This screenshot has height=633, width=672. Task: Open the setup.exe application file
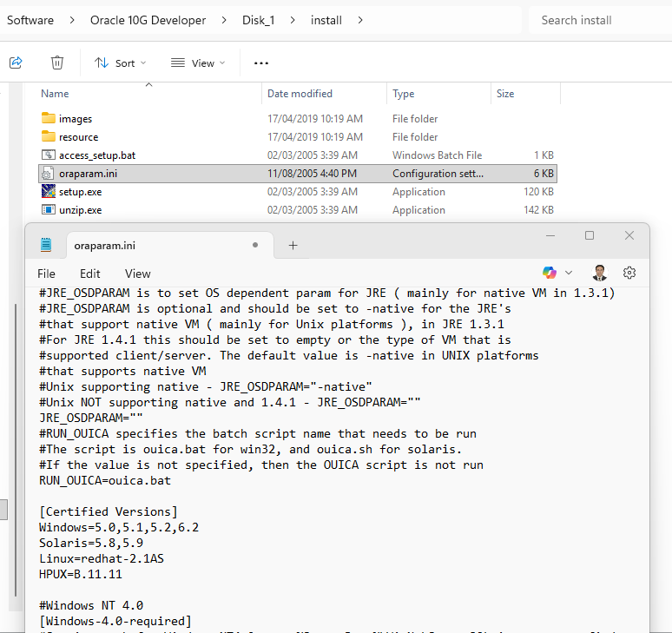(79, 192)
